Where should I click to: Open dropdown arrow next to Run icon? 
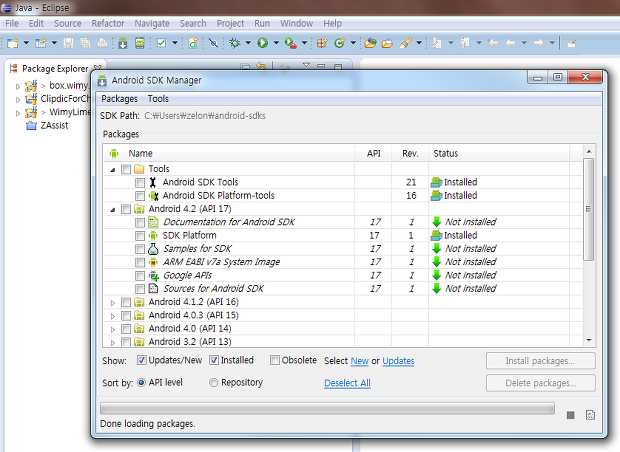coord(276,42)
